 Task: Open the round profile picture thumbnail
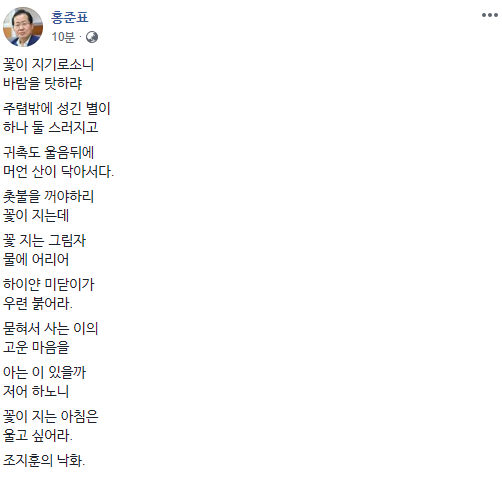tap(23, 27)
